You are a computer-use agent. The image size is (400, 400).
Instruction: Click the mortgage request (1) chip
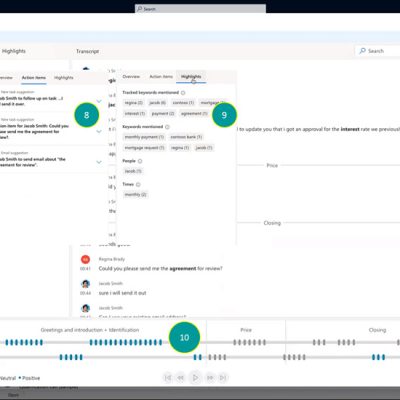144,148
